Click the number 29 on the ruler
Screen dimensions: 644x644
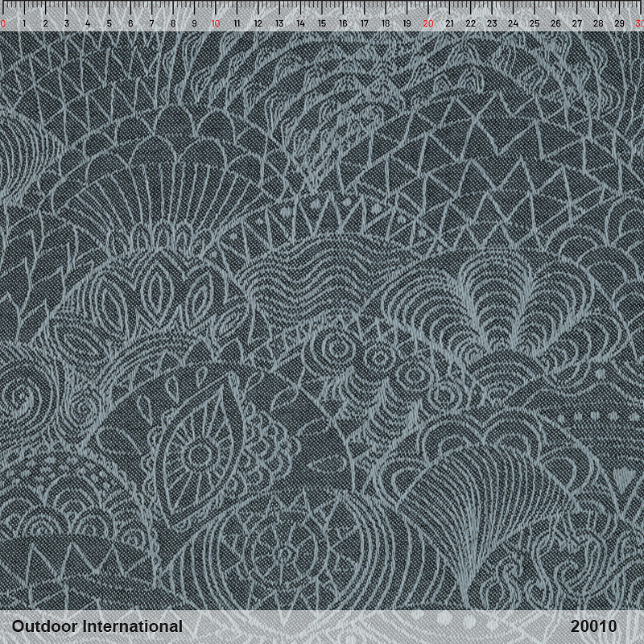(x=619, y=23)
